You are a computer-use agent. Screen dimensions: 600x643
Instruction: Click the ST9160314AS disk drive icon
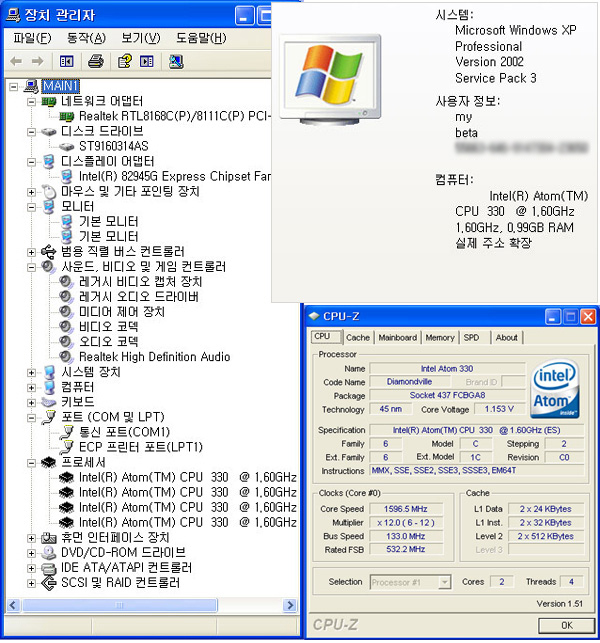(66, 146)
